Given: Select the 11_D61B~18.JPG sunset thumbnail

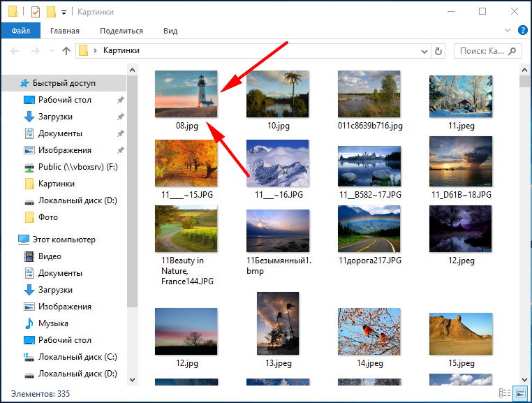Looking at the screenshot, I should [460, 161].
